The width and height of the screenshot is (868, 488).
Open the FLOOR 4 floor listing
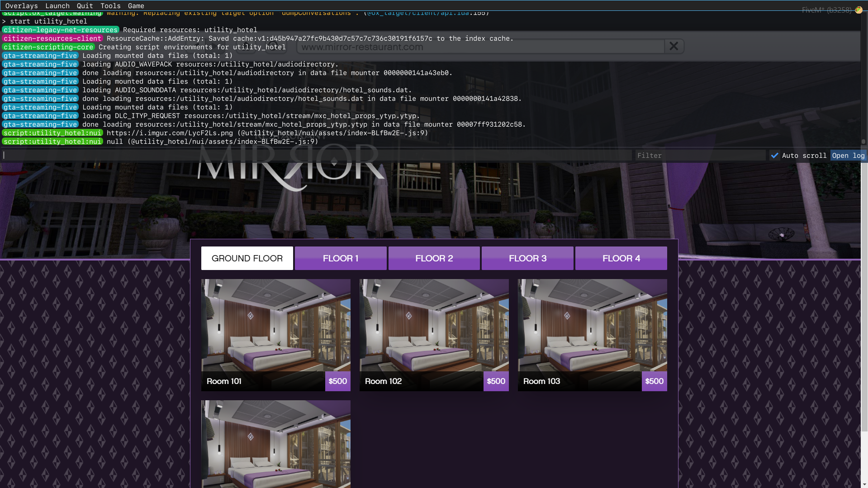pos(621,258)
